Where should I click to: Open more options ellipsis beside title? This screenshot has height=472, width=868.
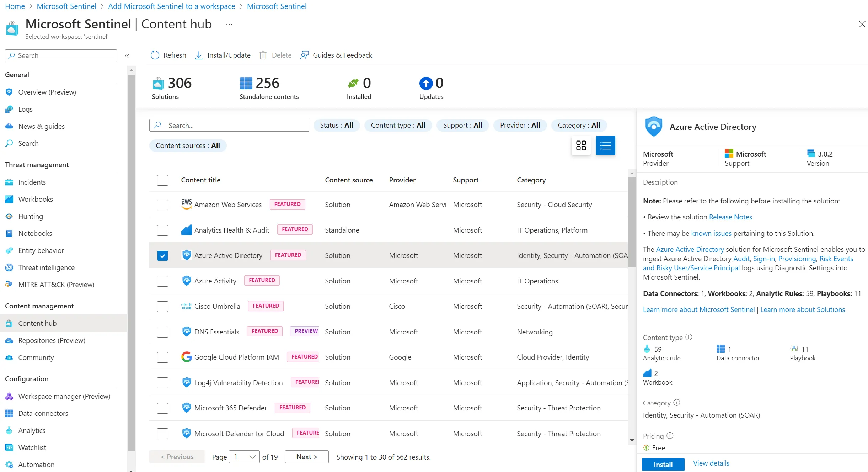[x=229, y=24]
